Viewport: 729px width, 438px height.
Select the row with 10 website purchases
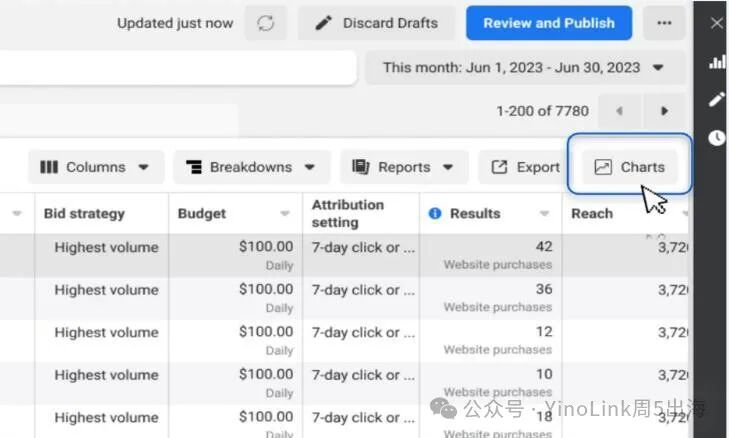pyautogui.click(x=344, y=383)
